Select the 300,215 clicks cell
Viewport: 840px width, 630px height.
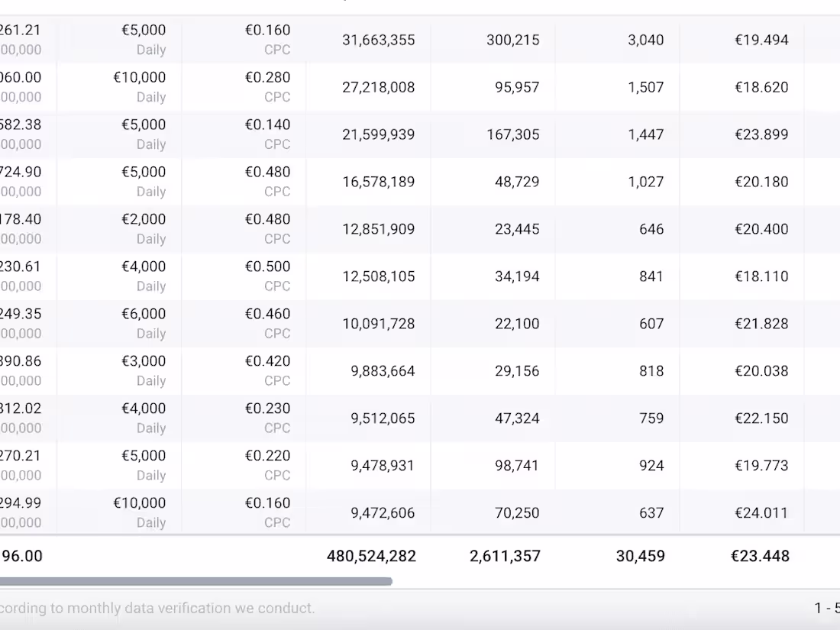pos(512,40)
